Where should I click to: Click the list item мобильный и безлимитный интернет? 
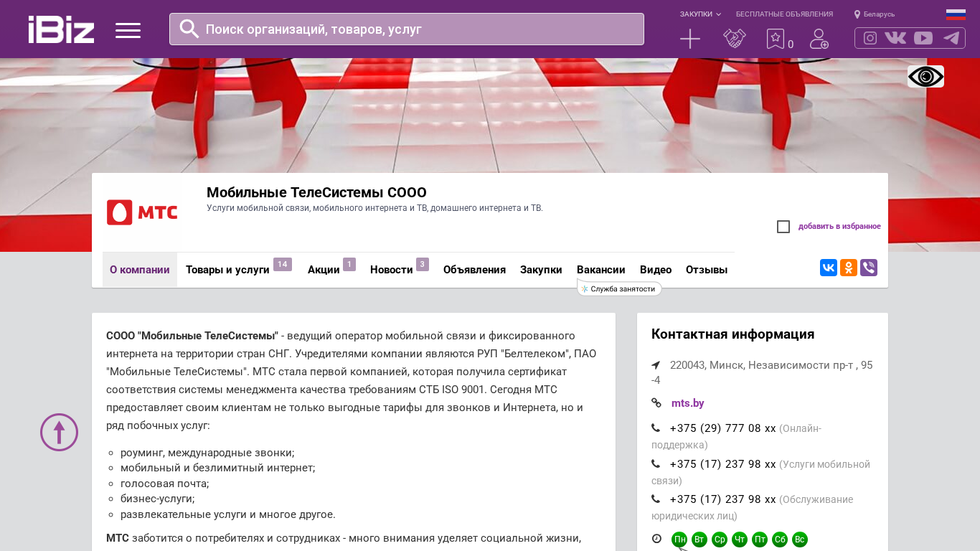tap(218, 468)
